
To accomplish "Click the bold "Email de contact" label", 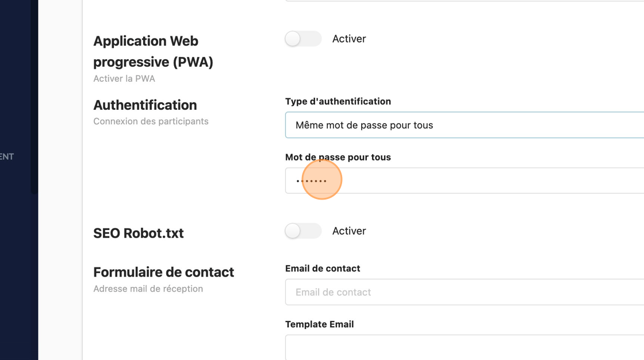I will pyautogui.click(x=323, y=269).
